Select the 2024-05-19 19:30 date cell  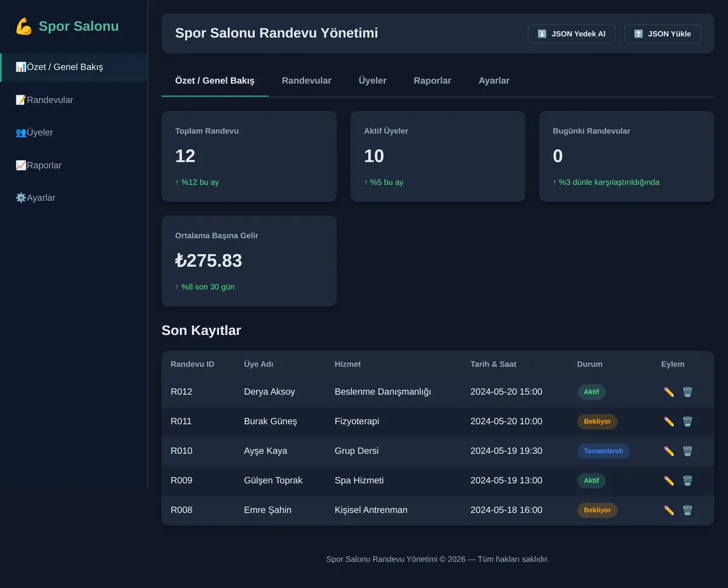[507, 451]
